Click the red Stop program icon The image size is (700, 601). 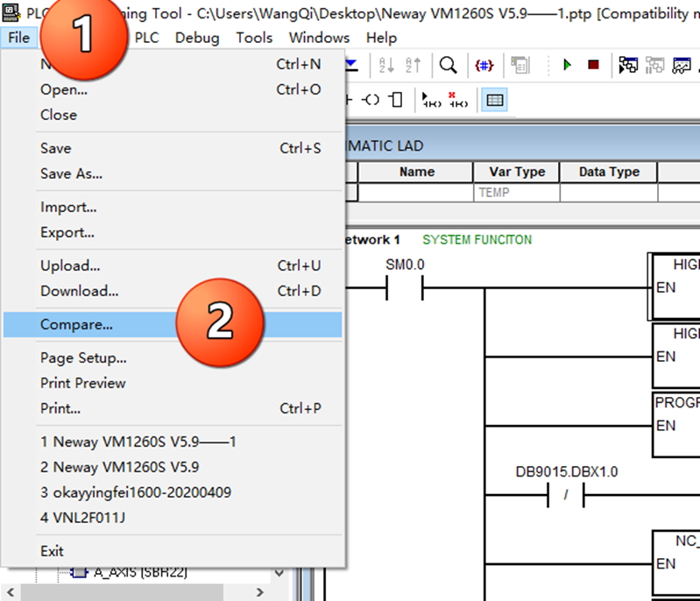(593, 65)
